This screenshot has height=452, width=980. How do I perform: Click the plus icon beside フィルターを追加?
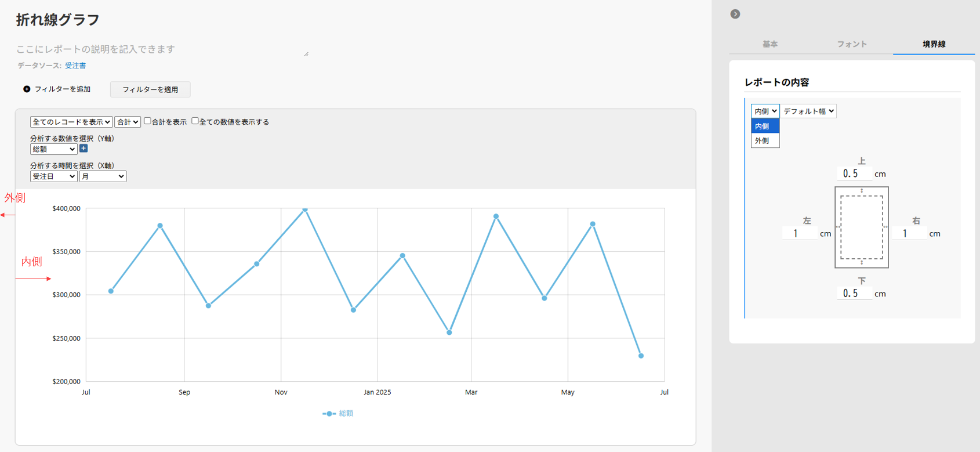27,89
